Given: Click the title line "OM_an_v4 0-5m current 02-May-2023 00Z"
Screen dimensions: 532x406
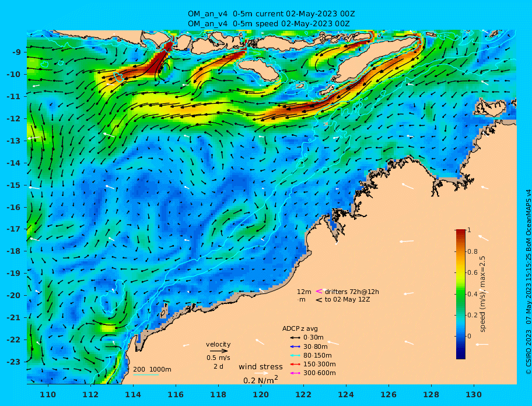Looking at the screenshot, I should click(x=271, y=14).
